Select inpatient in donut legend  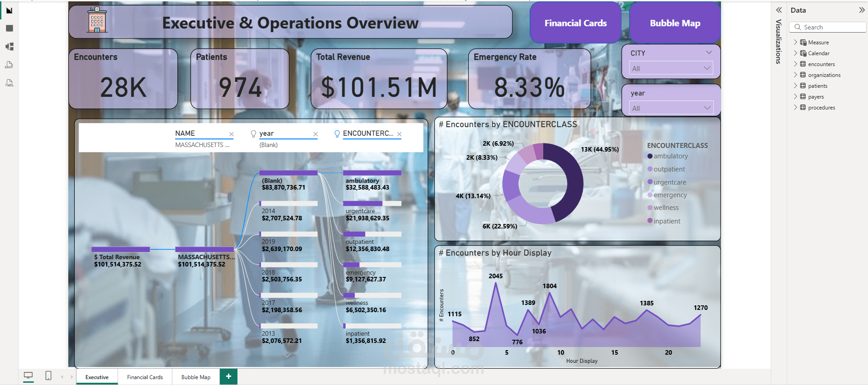pyautogui.click(x=664, y=221)
